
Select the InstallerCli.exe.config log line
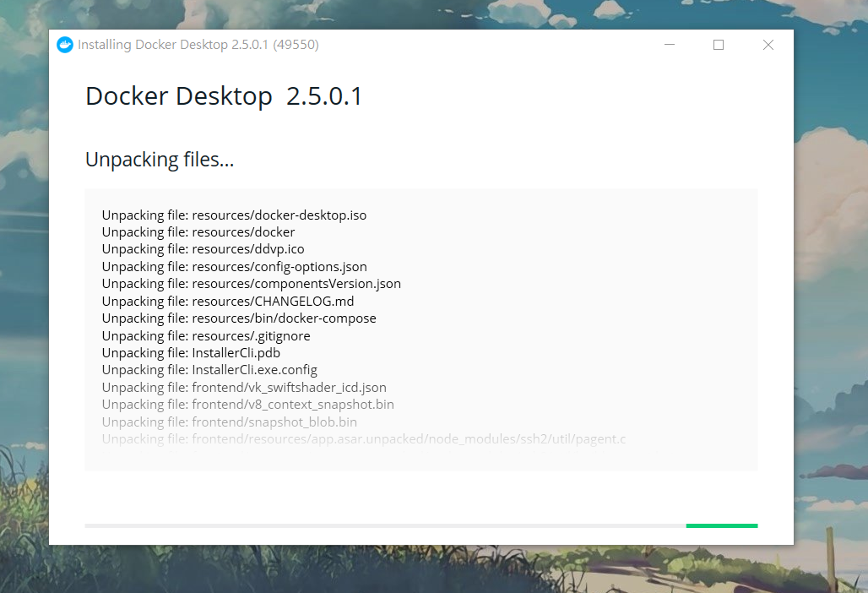click(209, 370)
